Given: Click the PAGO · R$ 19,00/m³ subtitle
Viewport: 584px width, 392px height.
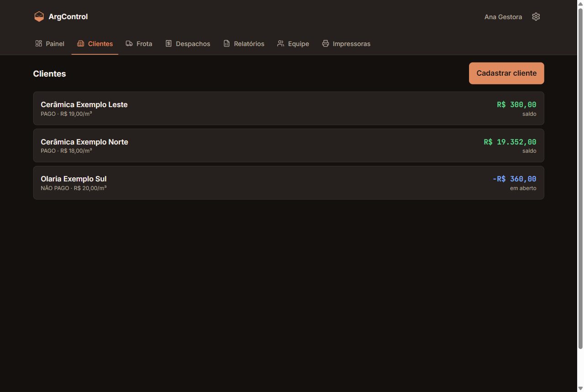Looking at the screenshot, I should (x=66, y=114).
